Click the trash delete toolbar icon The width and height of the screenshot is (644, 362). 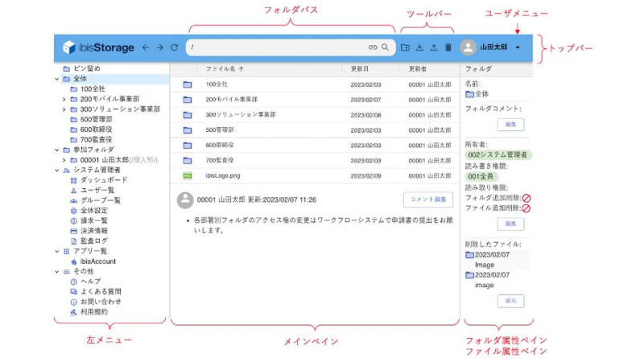pyautogui.click(x=448, y=47)
